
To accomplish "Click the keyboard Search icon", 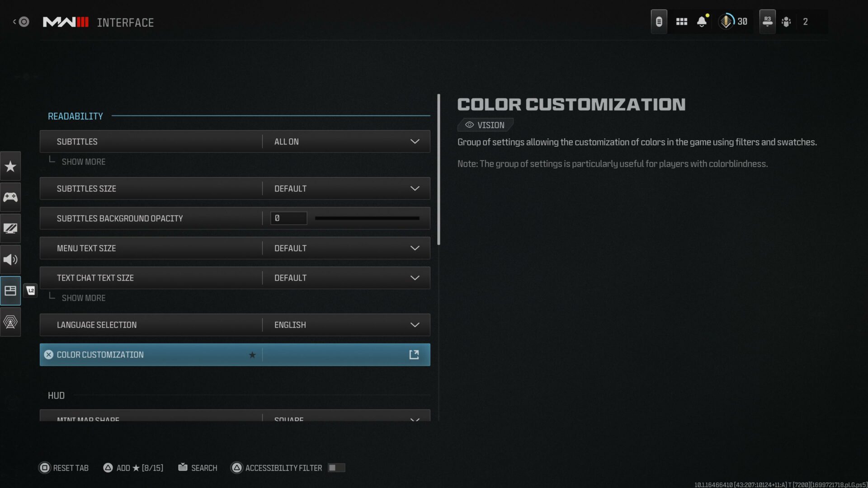I will (183, 467).
